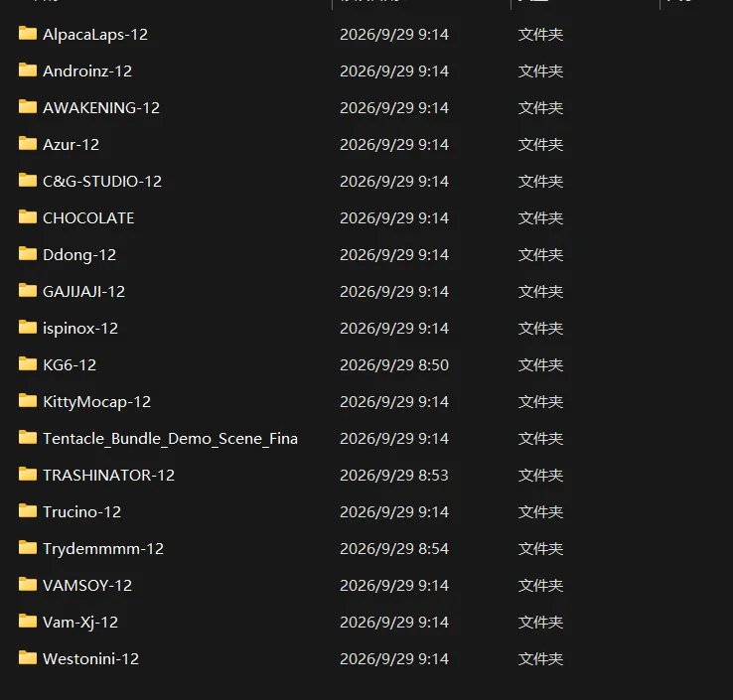Click the modified date in the Westonini-12 row
Viewport: 733px width, 700px height.
tap(394, 659)
